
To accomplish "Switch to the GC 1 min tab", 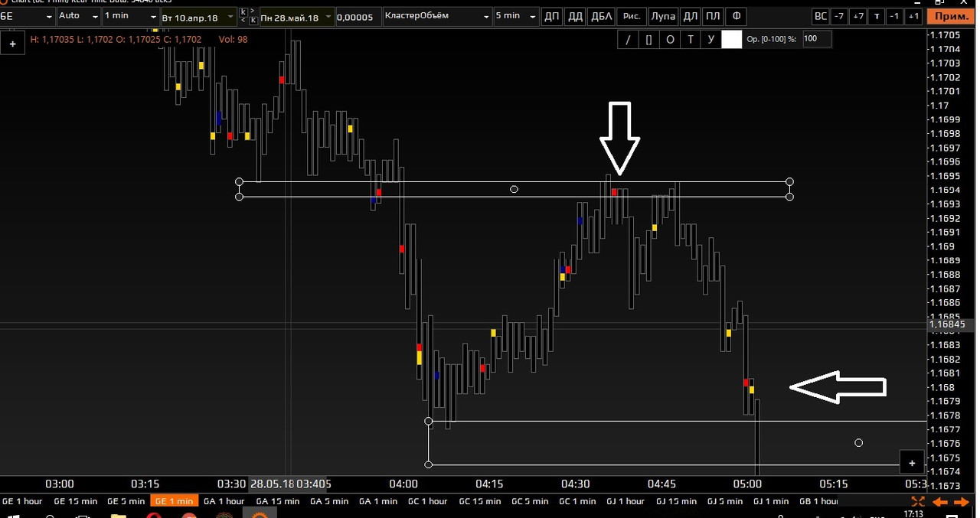I will (x=577, y=501).
